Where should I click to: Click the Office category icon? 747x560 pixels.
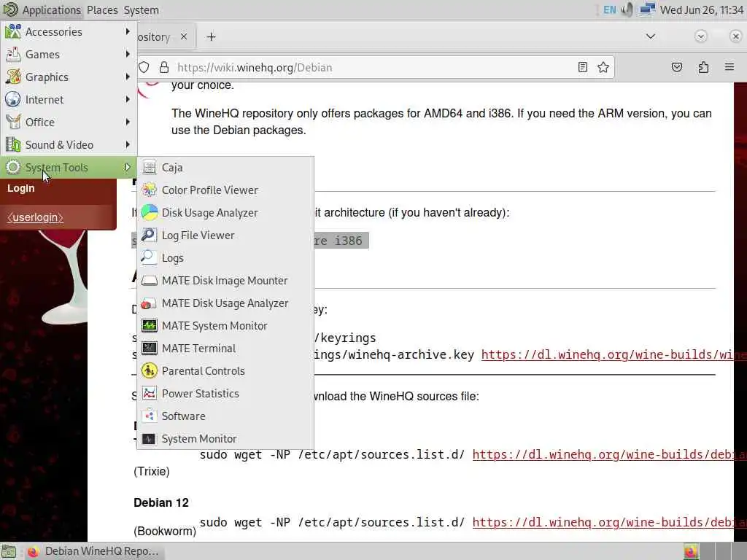point(13,122)
